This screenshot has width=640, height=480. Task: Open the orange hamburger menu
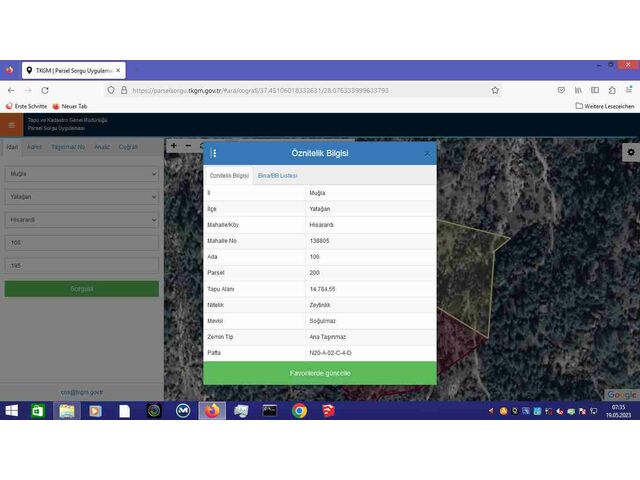click(x=12, y=125)
